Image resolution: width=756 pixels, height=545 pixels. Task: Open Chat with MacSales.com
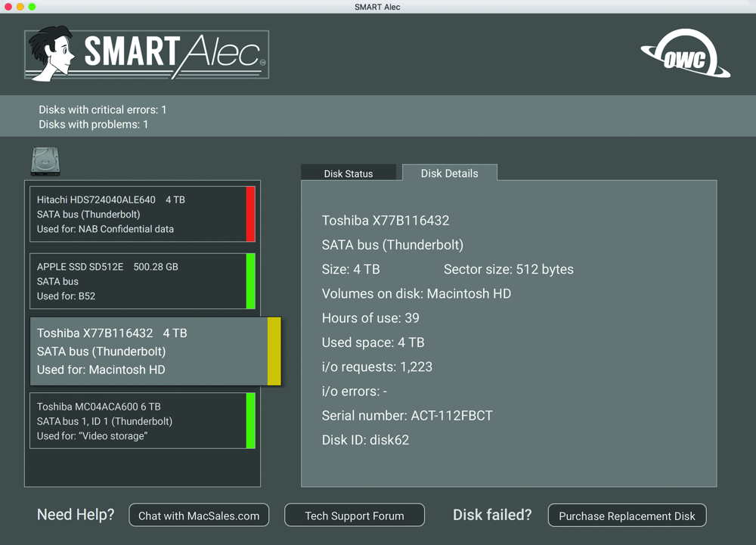(198, 515)
